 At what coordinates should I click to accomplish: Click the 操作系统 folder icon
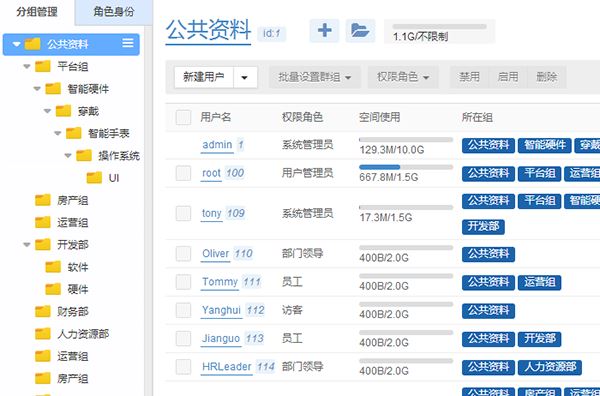coord(84,155)
